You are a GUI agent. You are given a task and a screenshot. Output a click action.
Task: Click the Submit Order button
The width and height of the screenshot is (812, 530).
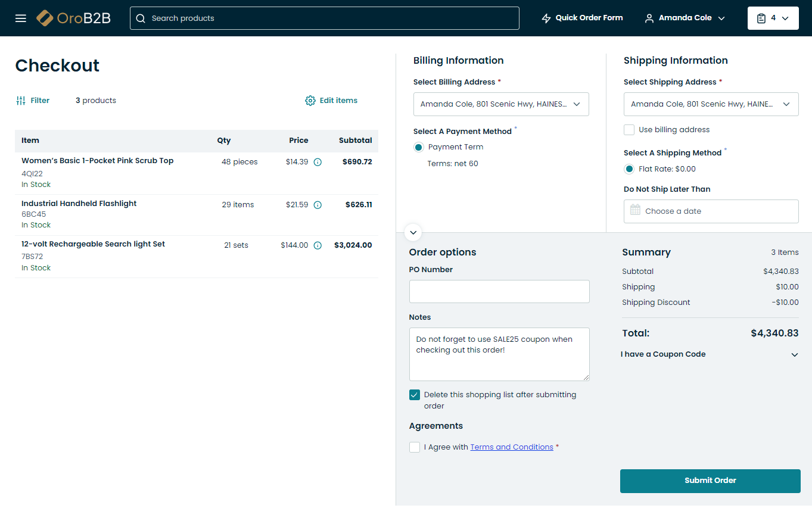tap(710, 481)
